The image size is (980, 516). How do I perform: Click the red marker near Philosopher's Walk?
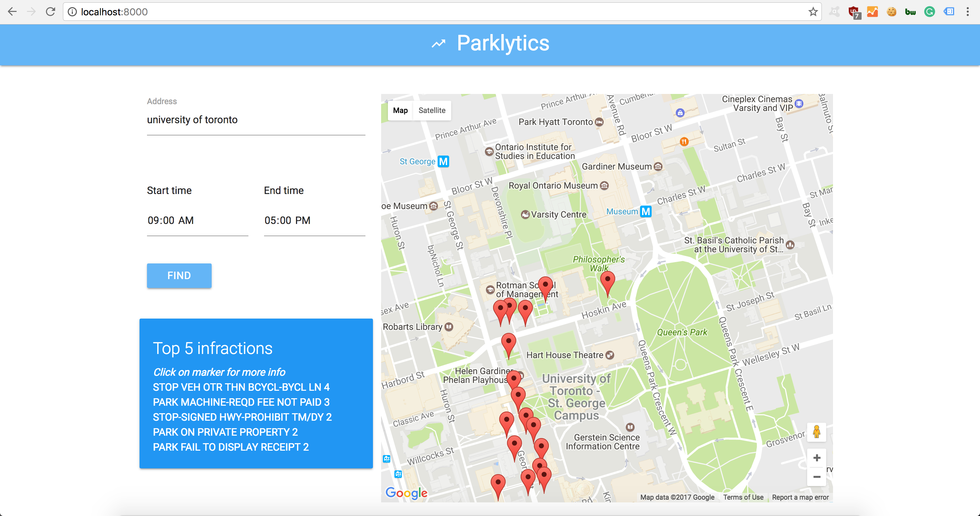coord(607,281)
